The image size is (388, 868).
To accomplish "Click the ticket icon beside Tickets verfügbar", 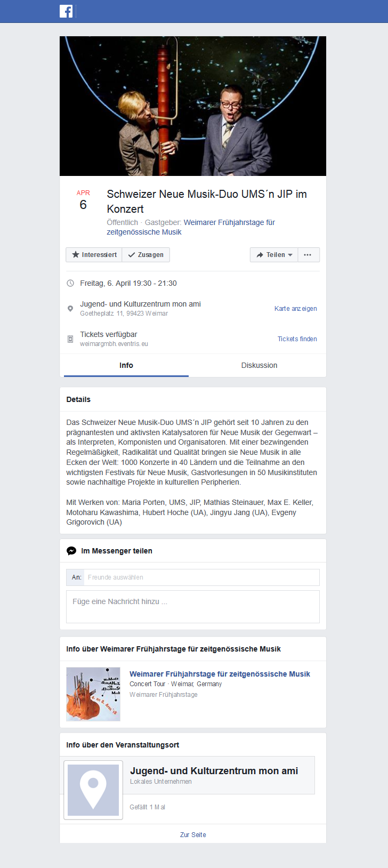I will [x=70, y=339].
